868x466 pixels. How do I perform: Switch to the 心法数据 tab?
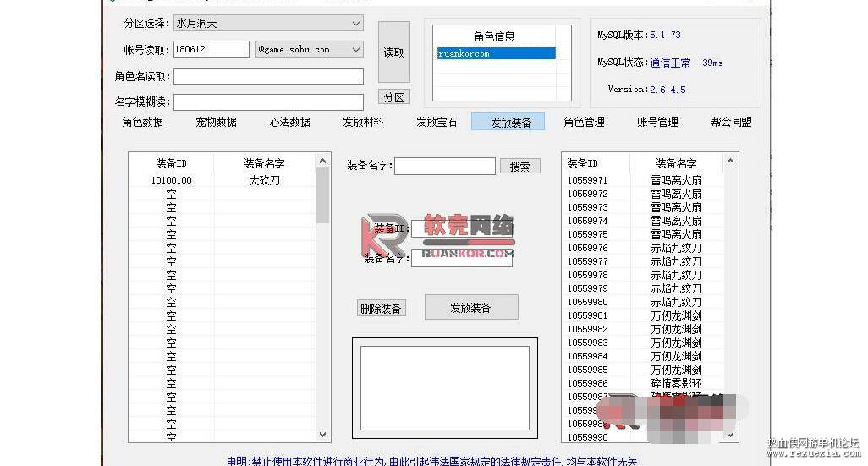pos(289,122)
